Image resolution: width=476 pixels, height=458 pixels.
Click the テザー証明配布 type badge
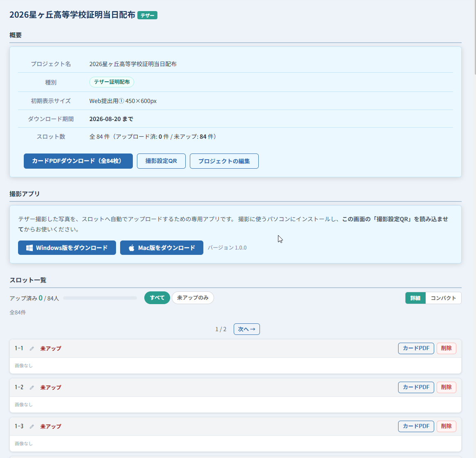pyautogui.click(x=112, y=82)
